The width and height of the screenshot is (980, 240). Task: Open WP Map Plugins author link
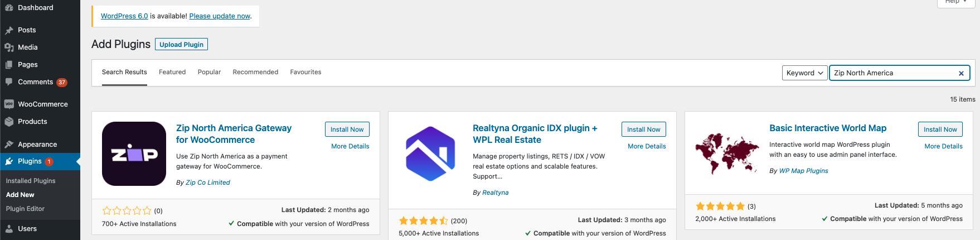(803, 171)
